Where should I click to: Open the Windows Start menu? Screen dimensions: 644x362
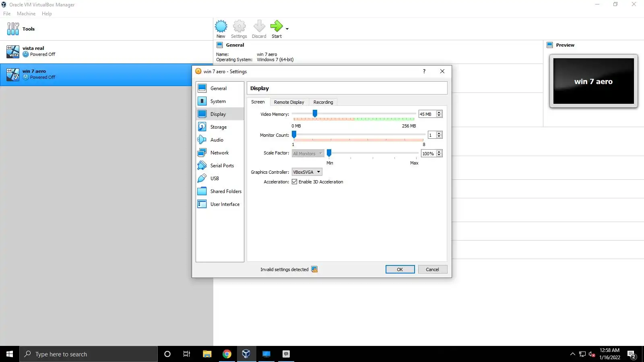point(10,354)
